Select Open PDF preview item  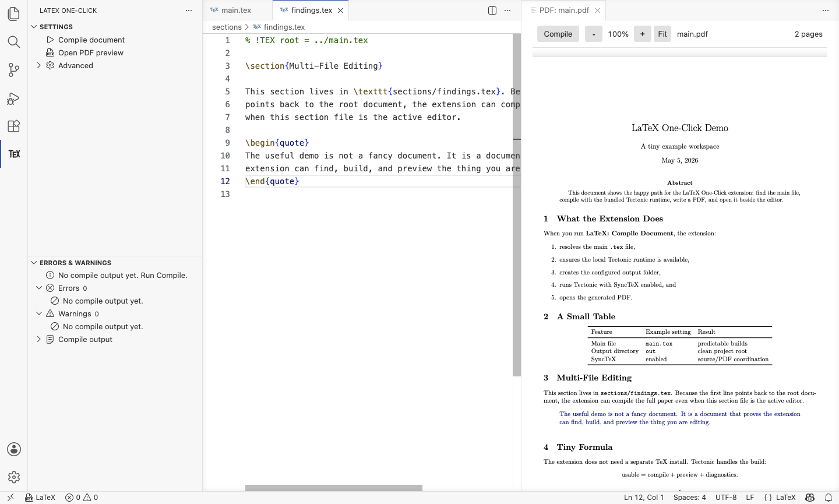click(91, 52)
